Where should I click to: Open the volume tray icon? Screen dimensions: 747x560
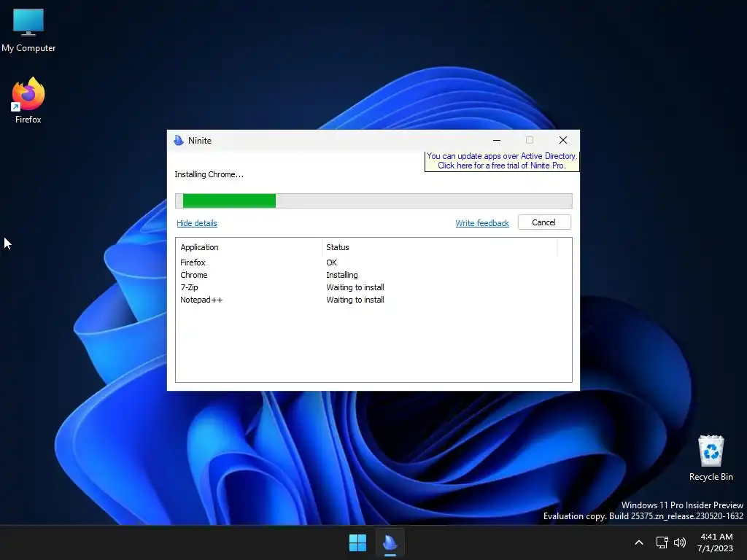(680, 542)
